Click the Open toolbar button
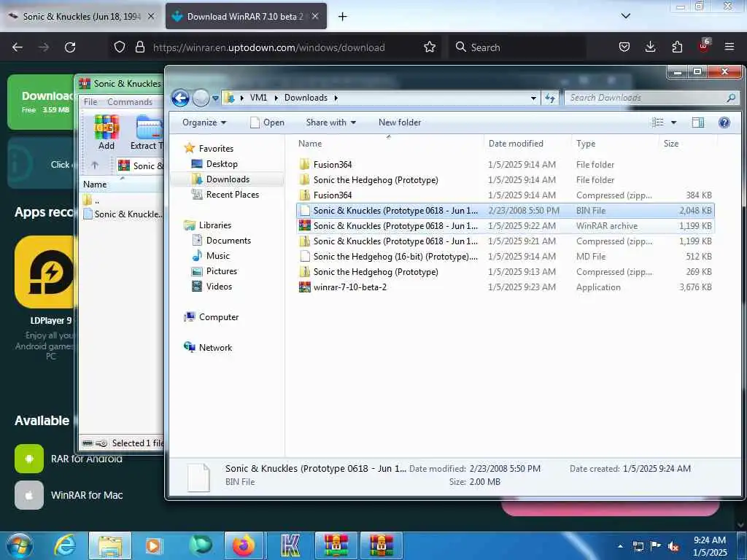The height and width of the screenshot is (560, 747). (x=267, y=122)
